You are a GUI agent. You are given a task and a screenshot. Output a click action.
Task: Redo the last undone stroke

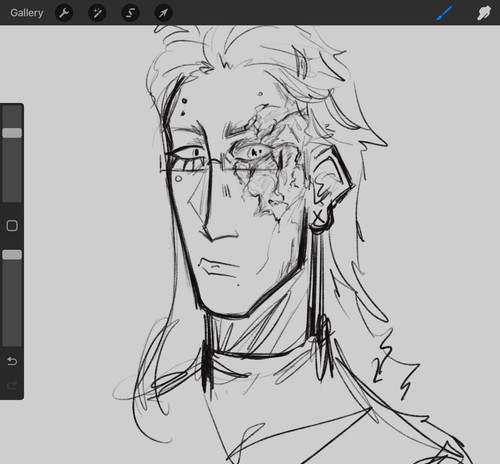12,385
